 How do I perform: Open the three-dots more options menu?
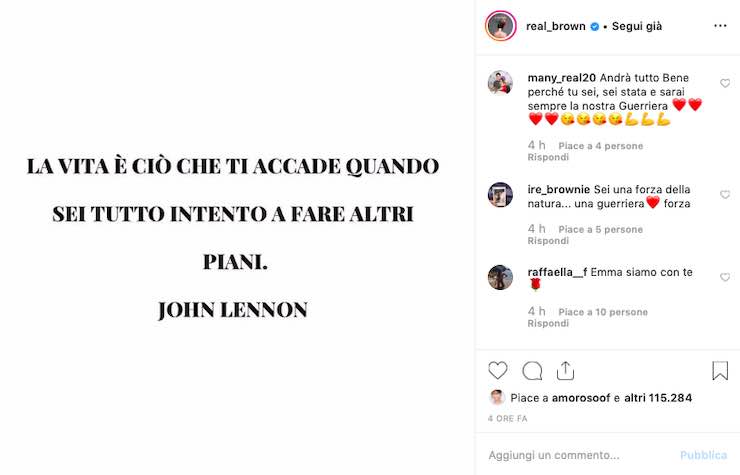coord(720,26)
